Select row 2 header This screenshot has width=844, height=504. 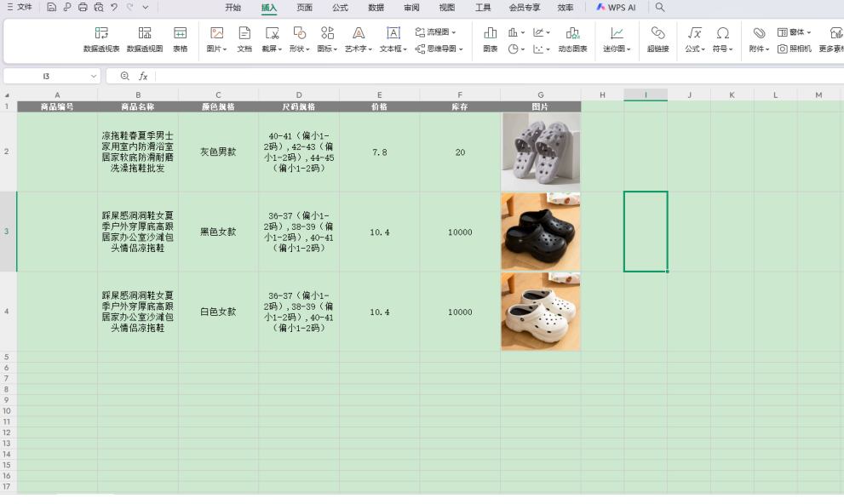click(7, 152)
